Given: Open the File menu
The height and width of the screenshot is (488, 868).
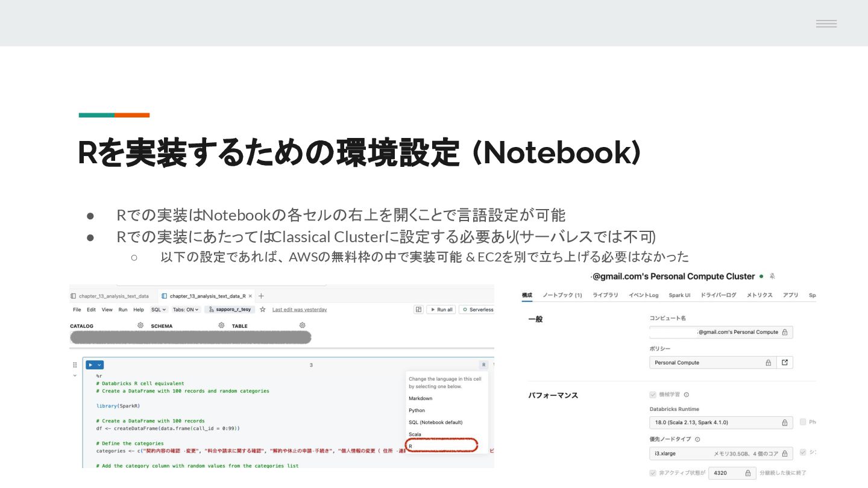Looking at the screenshot, I should coord(77,310).
